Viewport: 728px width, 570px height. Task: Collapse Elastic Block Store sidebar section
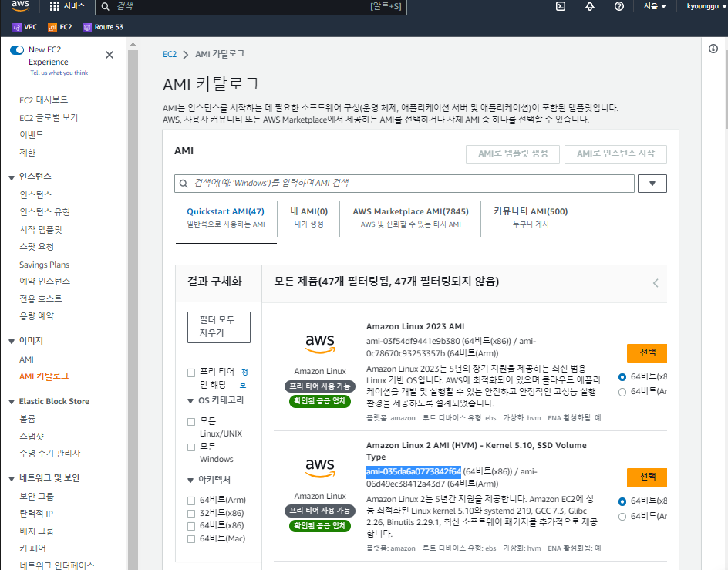coord(12,402)
